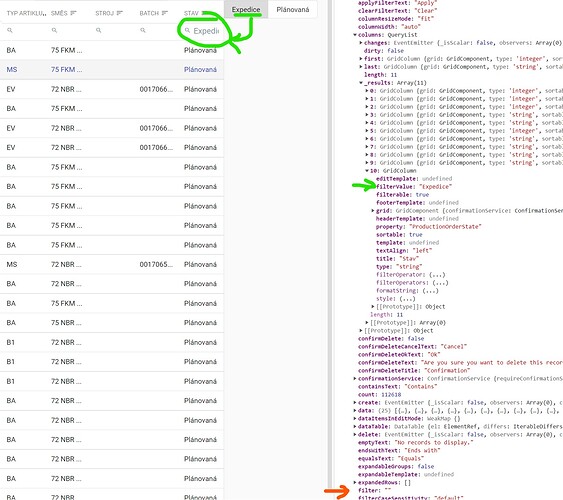Click the search icon under BATCH column

[143, 31]
